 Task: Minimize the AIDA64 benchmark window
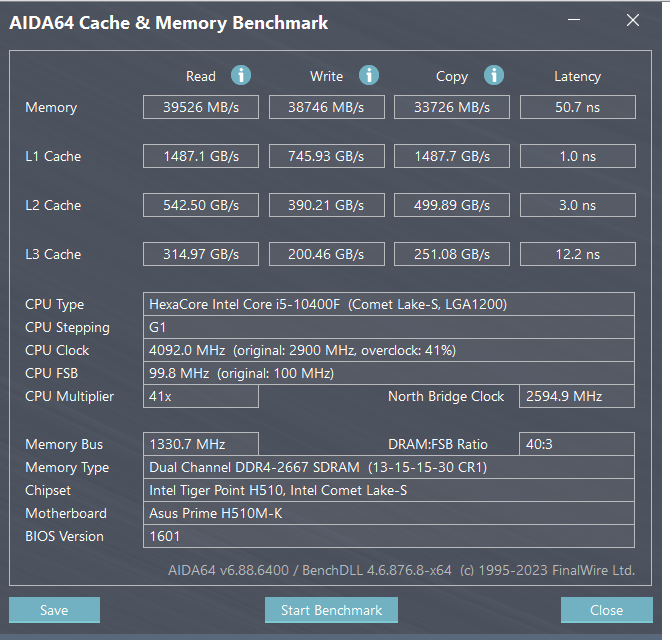(x=574, y=20)
